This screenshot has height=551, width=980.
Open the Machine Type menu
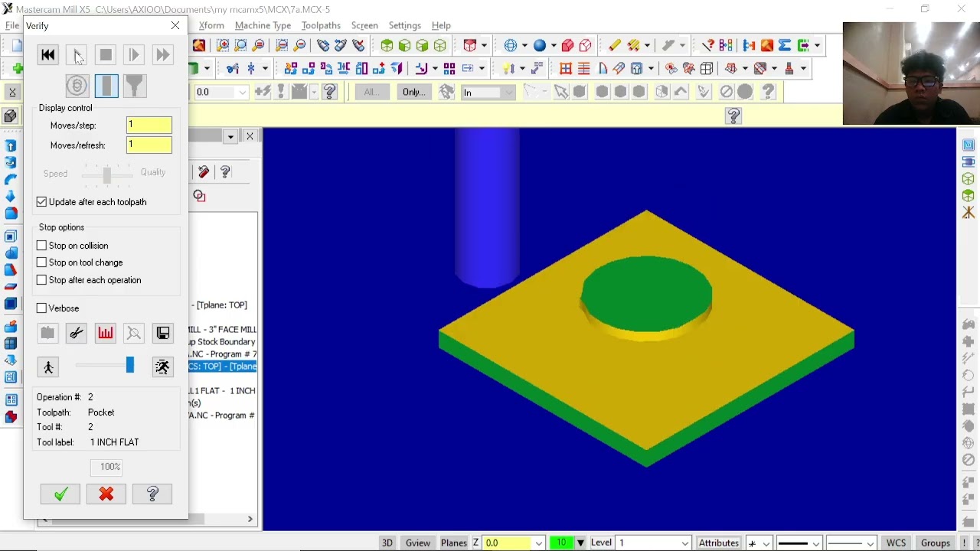coord(263,25)
